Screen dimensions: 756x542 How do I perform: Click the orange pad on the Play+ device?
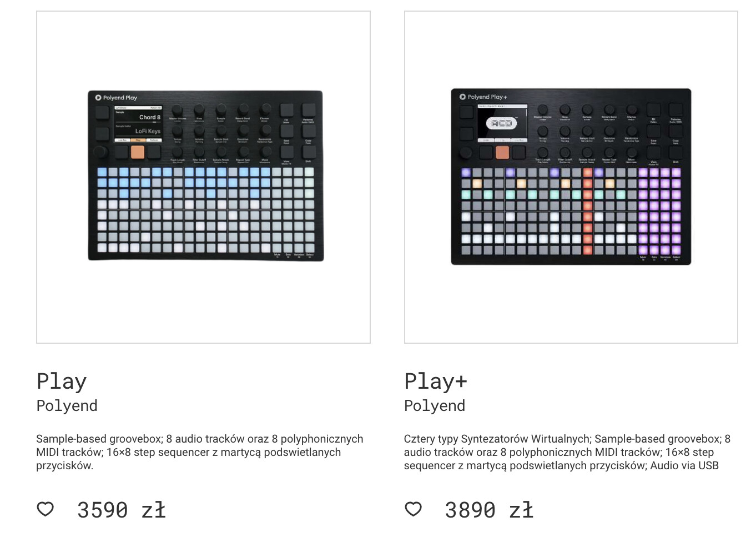(502, 152)
